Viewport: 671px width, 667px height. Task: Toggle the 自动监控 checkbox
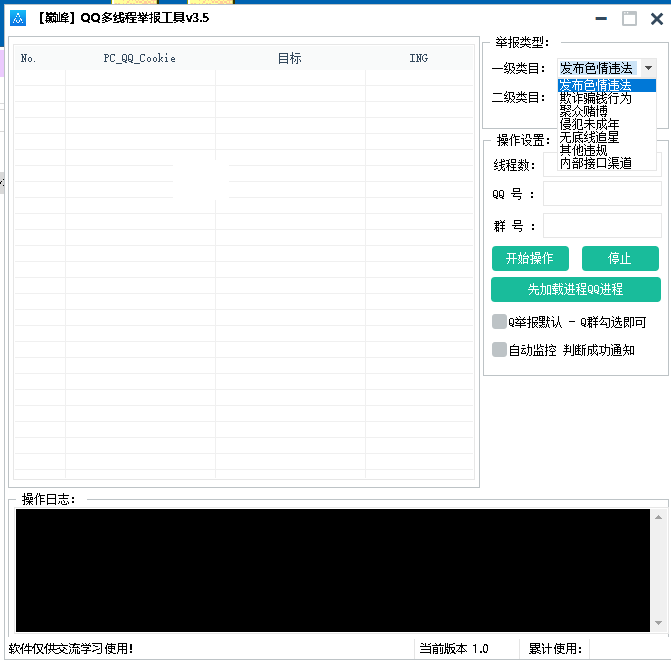click(x=500, y=350)
